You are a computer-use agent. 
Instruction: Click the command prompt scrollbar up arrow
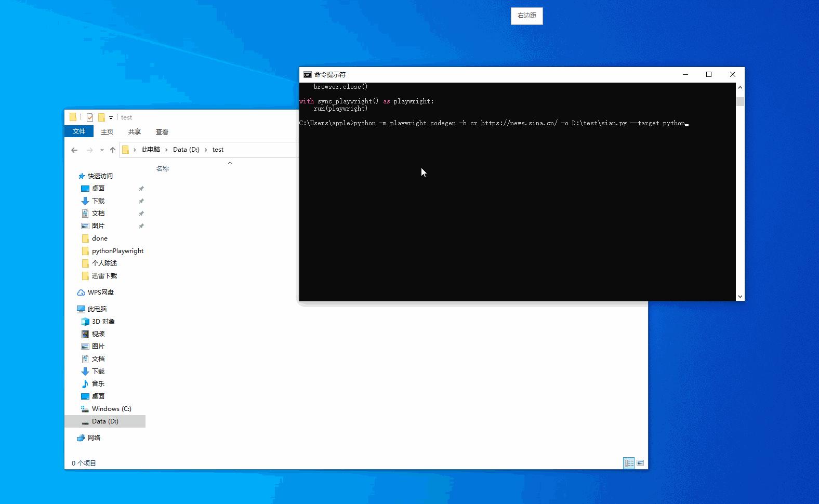tap(740, 87)
